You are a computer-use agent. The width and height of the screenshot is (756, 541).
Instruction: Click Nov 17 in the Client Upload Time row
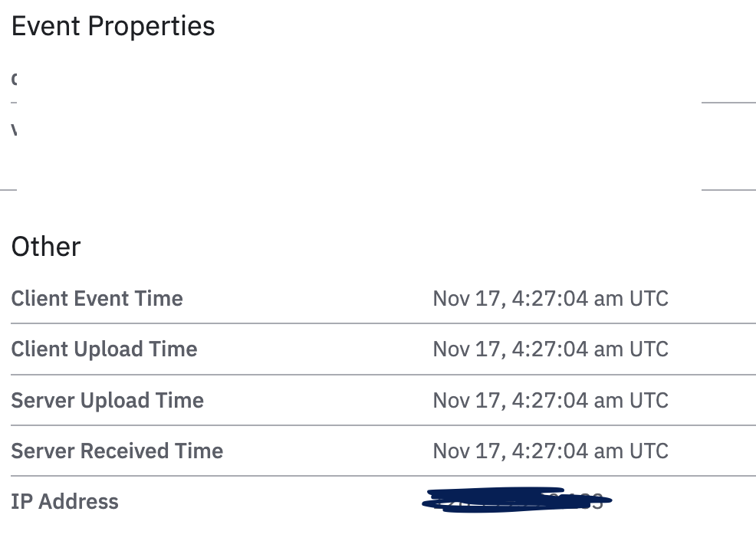tap(462, 349)
